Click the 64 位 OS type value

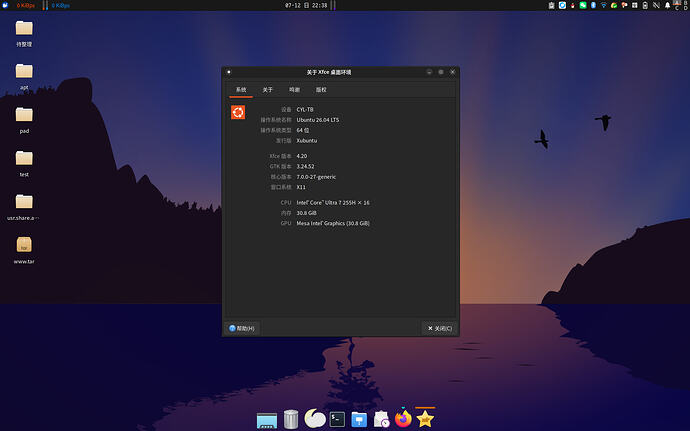point(303,130)
